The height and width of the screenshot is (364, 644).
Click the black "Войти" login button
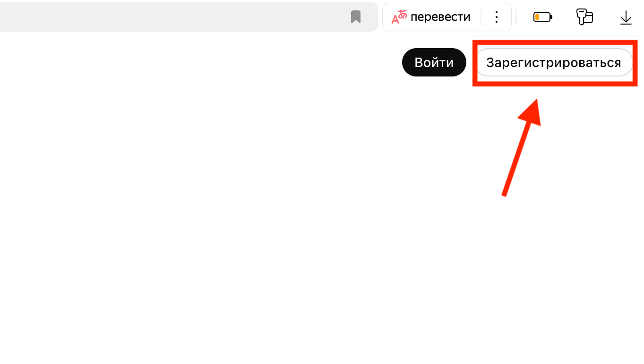tap(434, 62)
